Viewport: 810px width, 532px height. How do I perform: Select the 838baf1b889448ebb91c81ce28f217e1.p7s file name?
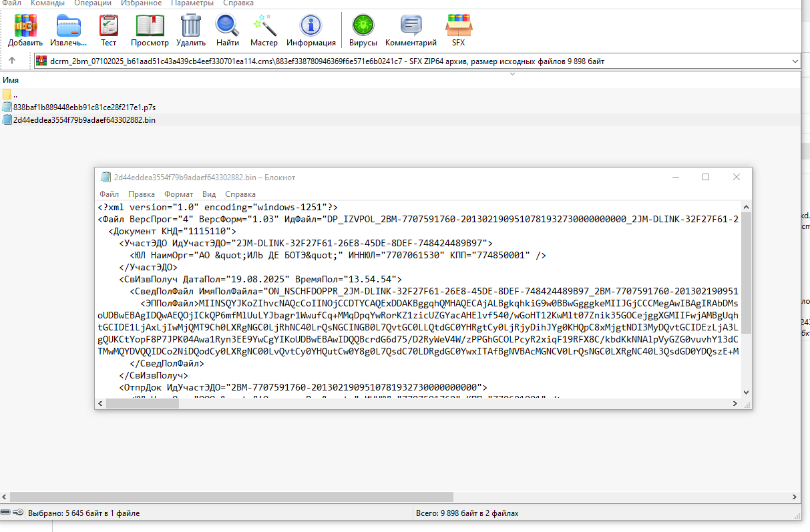[x=84, y=107]
